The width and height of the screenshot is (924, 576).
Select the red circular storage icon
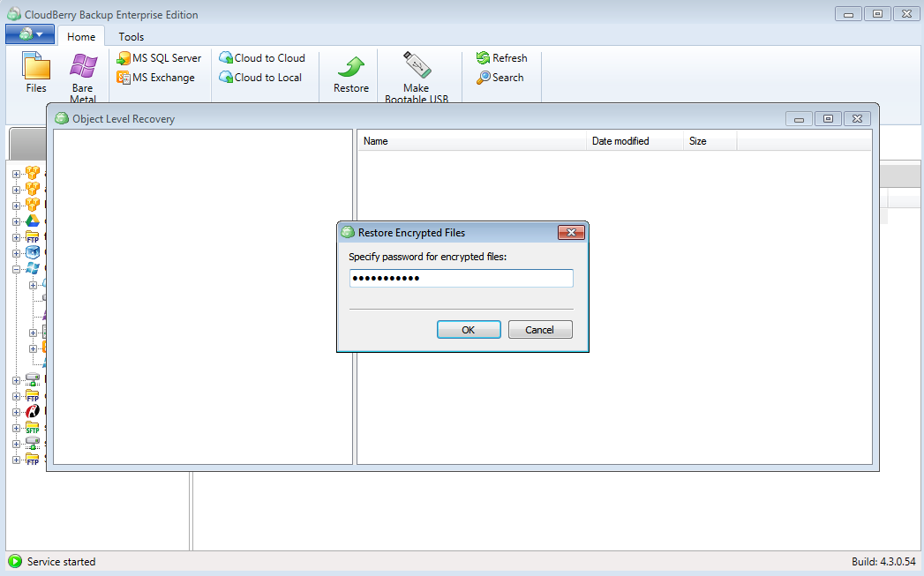pyautogui.click(x=33, y=411)
